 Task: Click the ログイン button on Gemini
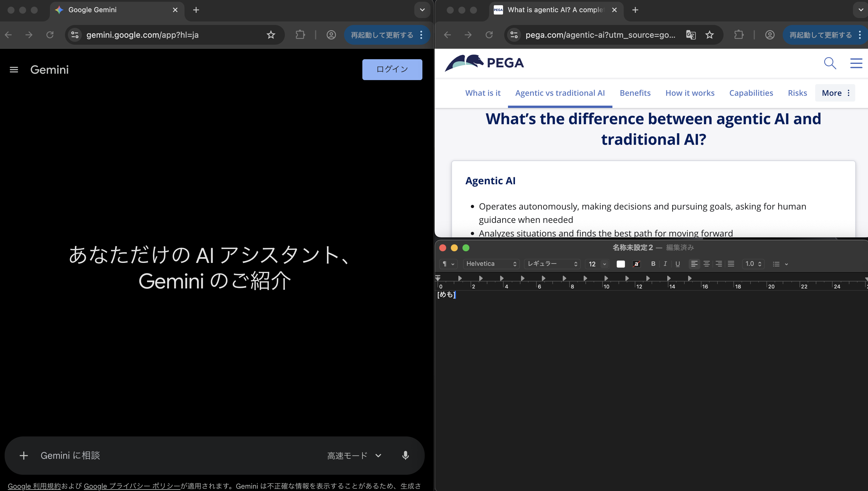(x=392, y=69)
